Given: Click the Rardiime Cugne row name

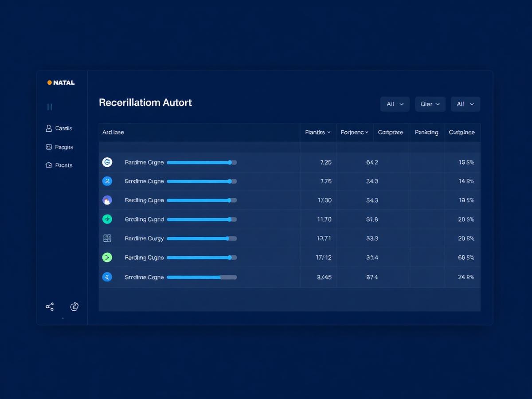Looking at the screenshot, I should point(144,162).
